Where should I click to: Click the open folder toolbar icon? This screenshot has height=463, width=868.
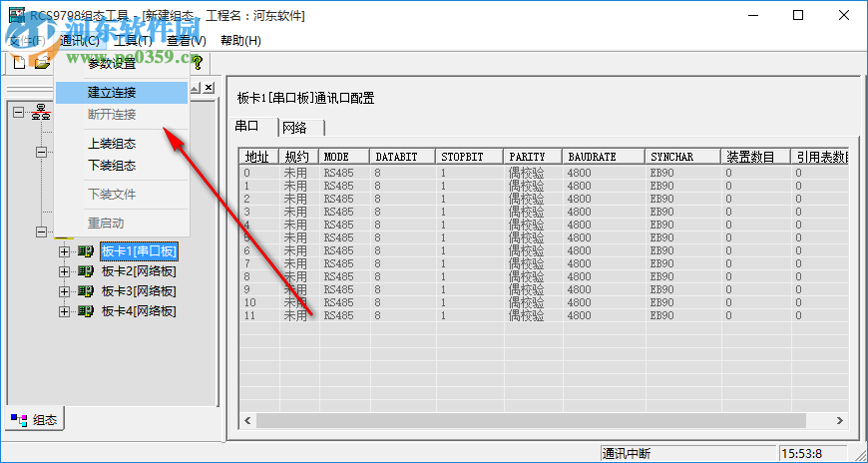coord(42,63)
